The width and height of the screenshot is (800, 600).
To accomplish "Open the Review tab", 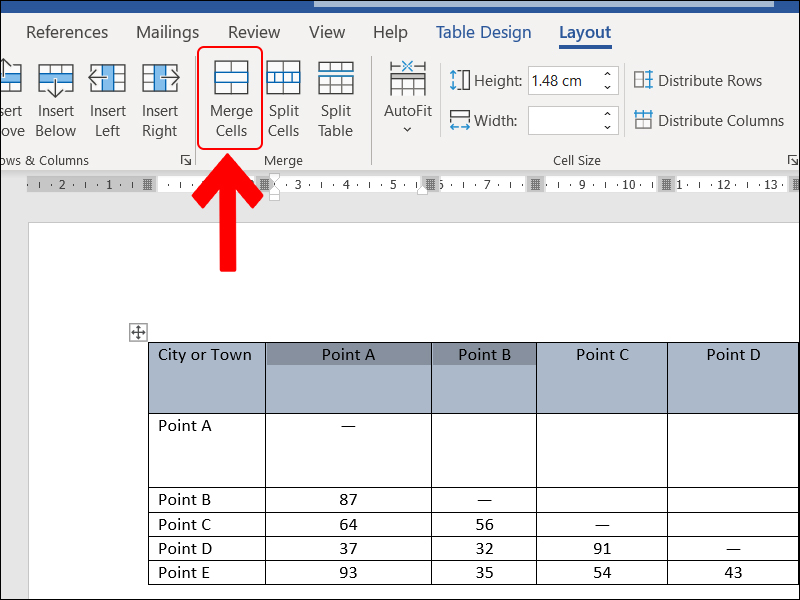I will tap(254, 32).
